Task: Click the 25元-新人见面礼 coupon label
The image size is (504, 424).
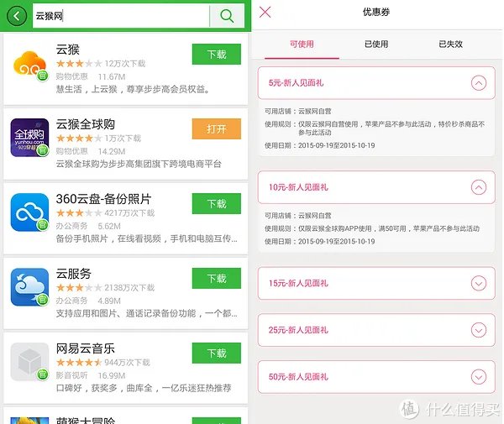Action: (x=298, y=330)
